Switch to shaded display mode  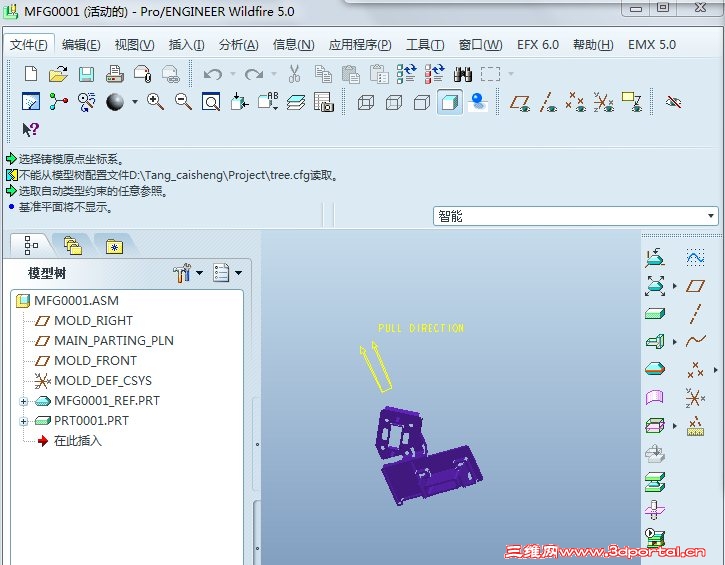(x=450, y=102)
